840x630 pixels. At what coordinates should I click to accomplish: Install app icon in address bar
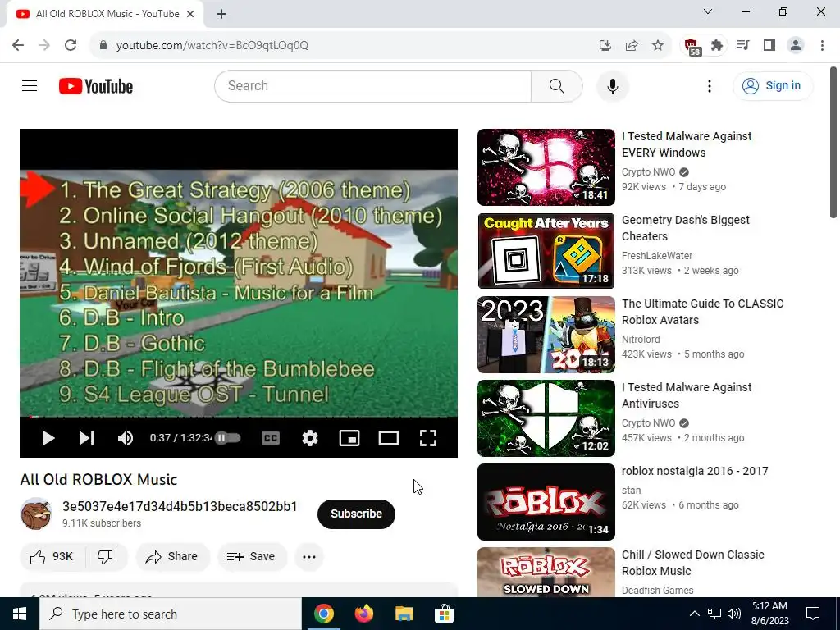point(605,46)
